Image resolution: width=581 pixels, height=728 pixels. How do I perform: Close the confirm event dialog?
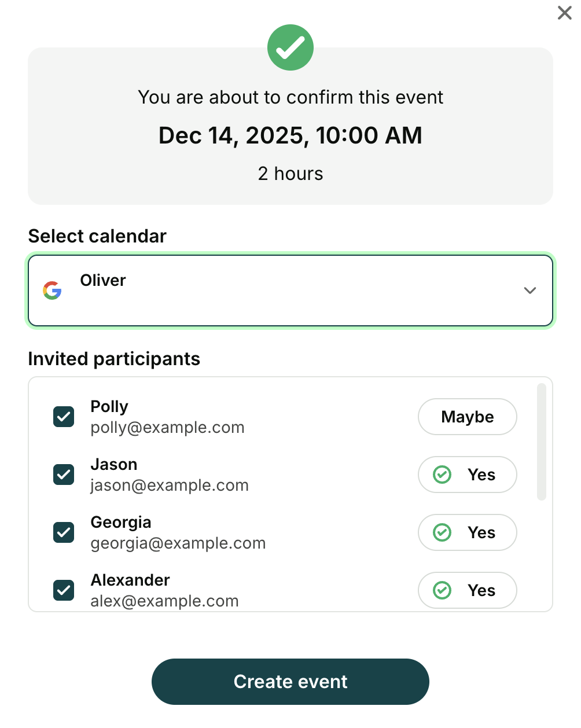coord(564,13)
